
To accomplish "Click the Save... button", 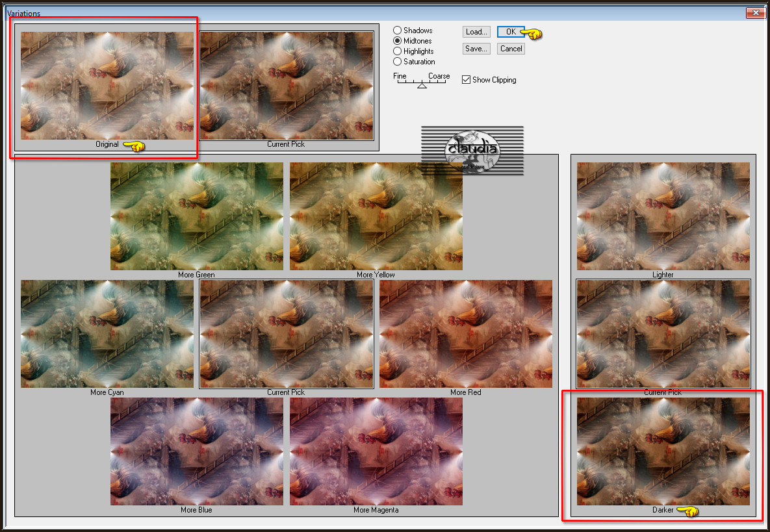I will point(476,49).
